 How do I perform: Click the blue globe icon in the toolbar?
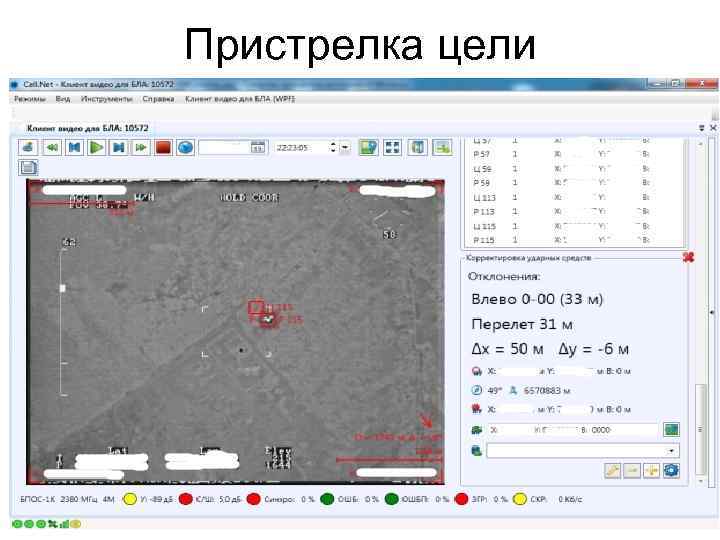click(186, 147)
